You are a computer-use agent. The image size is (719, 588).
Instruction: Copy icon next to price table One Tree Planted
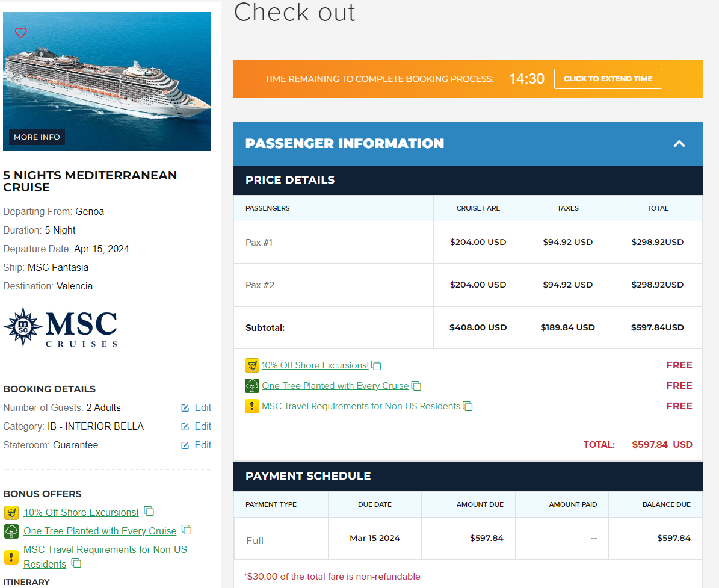[416, 386]
